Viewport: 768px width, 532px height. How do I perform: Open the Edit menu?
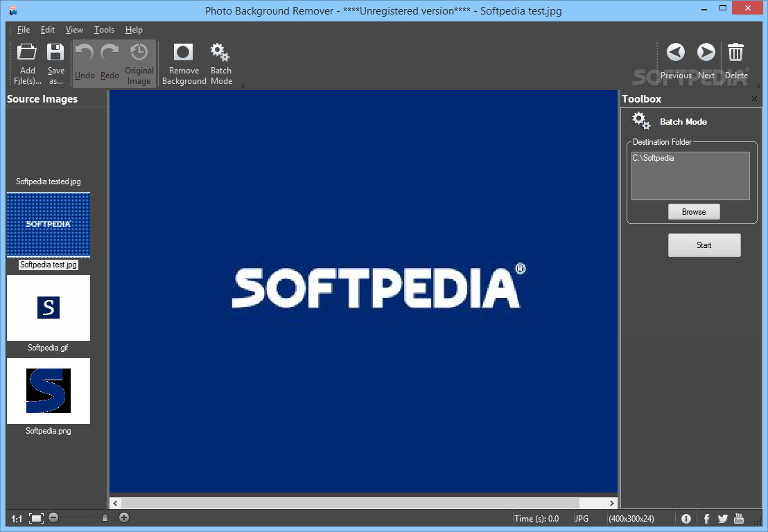point(48,30)
